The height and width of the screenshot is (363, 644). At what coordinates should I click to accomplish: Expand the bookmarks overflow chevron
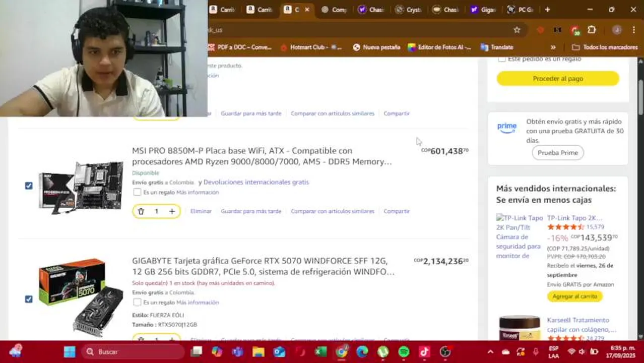[553, 47]
